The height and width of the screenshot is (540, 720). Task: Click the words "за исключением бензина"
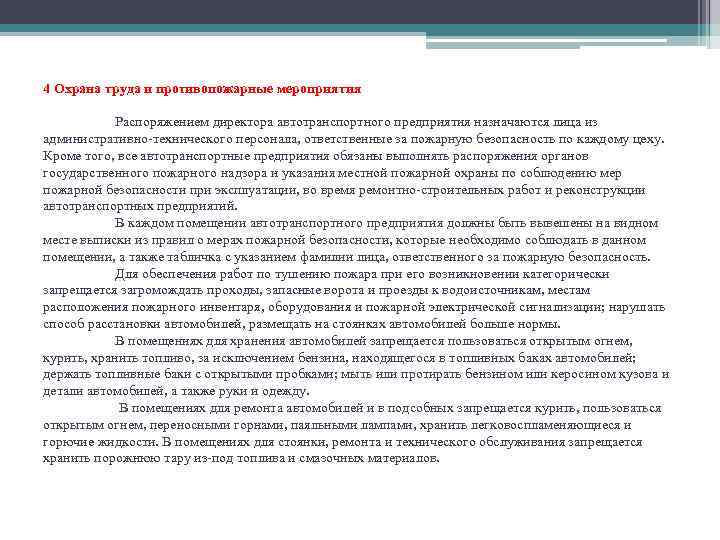point(271,358)
